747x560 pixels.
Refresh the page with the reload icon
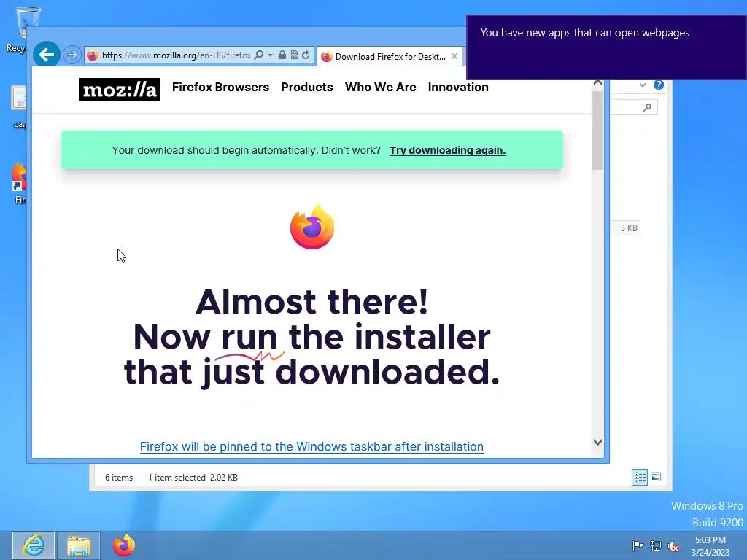tap(306, 55)
